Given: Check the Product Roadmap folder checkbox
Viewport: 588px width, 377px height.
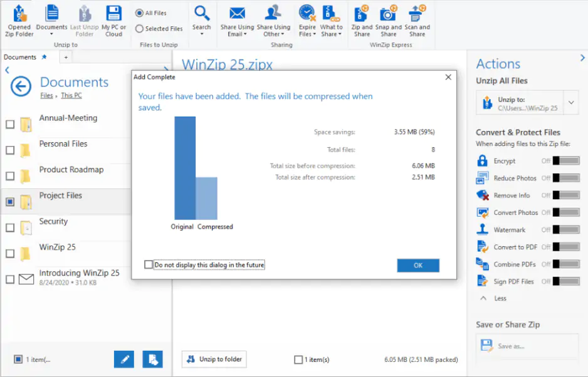Looking at the screenshot, I should 10,176.
